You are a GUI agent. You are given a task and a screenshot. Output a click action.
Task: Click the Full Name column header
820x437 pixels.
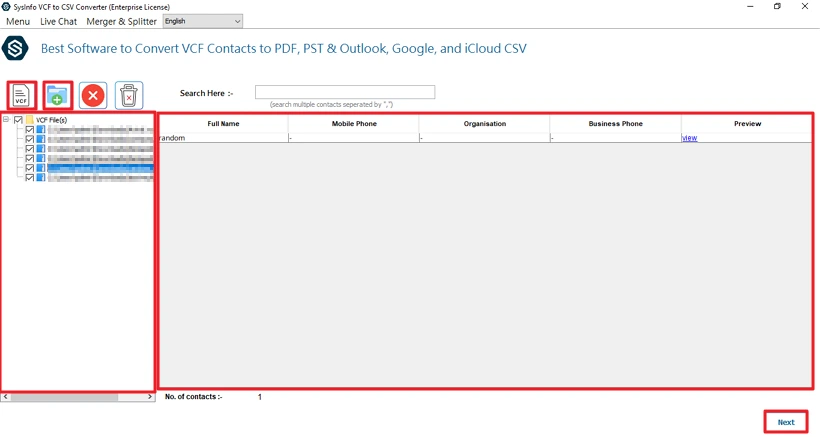coord(223,124)
